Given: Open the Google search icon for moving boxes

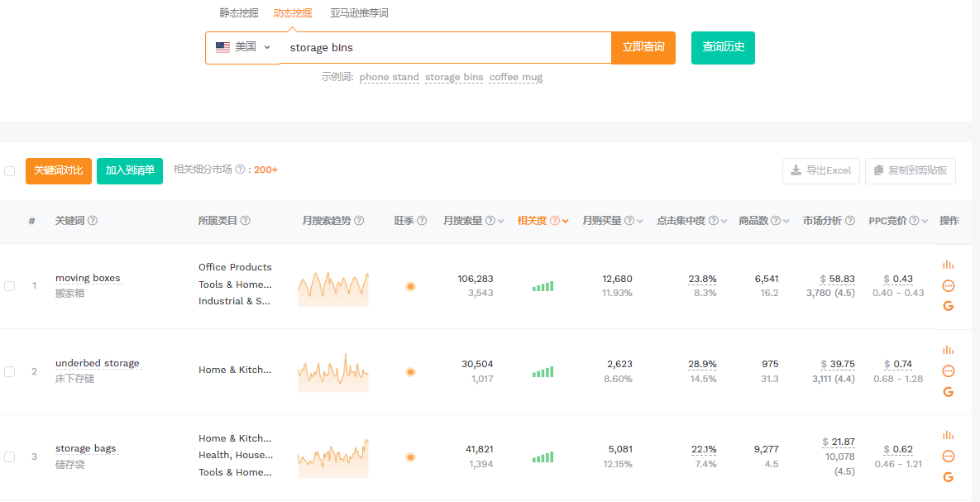Looking at the screenshot, I should pos(948,306).
